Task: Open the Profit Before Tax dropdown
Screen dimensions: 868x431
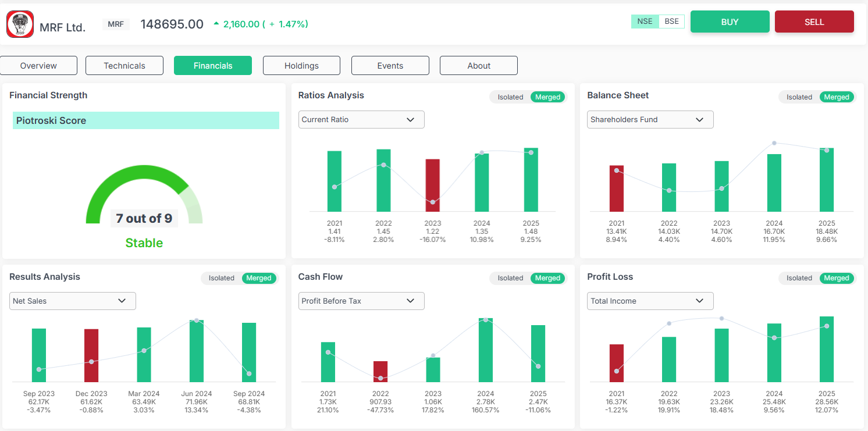Action: [361, 301]
